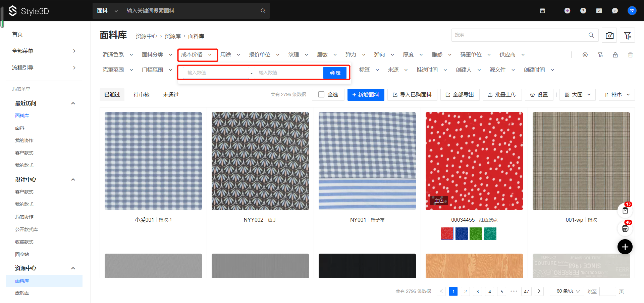Viewport: 644px width, 303px height.
Task: Expand the 流程引导 sidebar item
Action: (44, 68)
